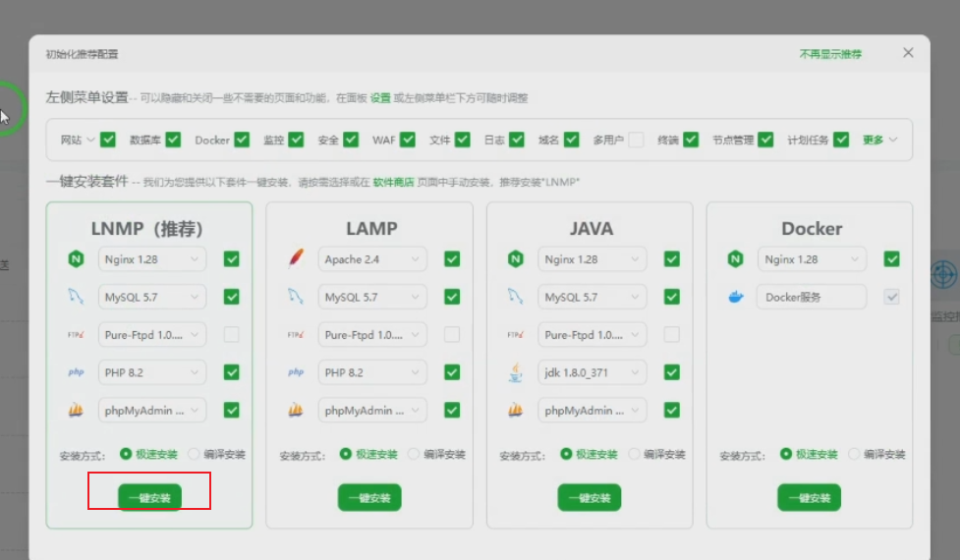Viewport: 960px width, 560px height.
Task: Click the MySQL dolphin icon in LNMP card
Action: (76, 297)
